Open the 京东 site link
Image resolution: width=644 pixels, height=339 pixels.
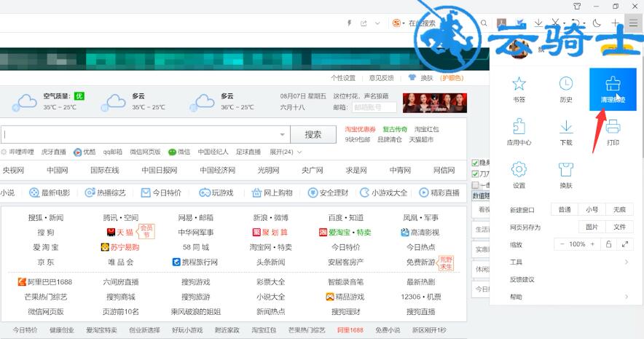pos(46,262)
